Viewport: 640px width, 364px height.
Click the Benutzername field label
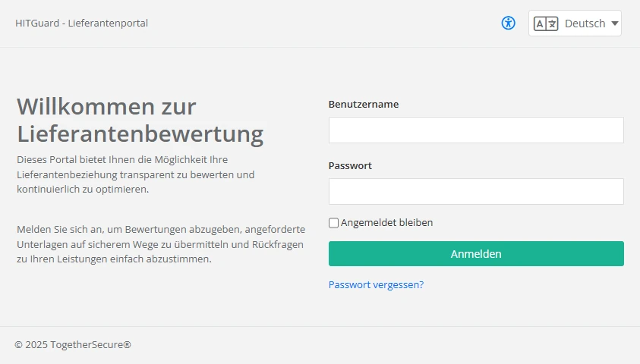[364, 105]
